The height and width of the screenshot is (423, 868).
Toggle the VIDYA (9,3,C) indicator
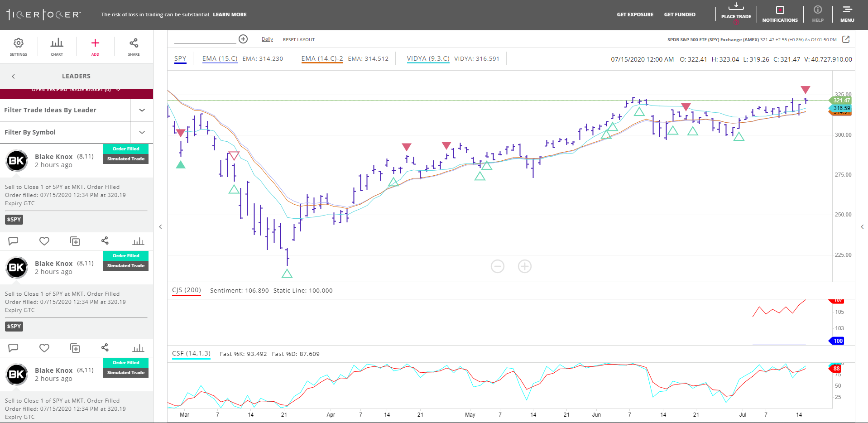[x=427, y=58]
